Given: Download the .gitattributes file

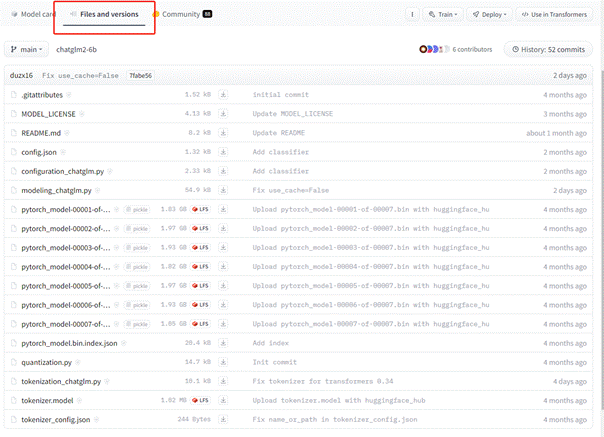Looking at the screenshot, I should click(224, 95).
